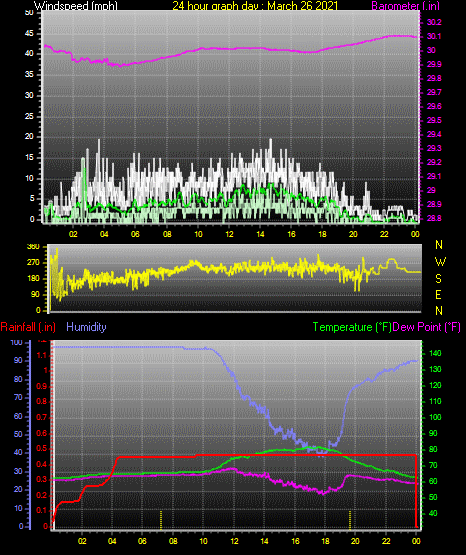Viewport: 466px width, 555px height.
Task: Click the yellow sunset marker near hour 20
Action: click(350, 520)
